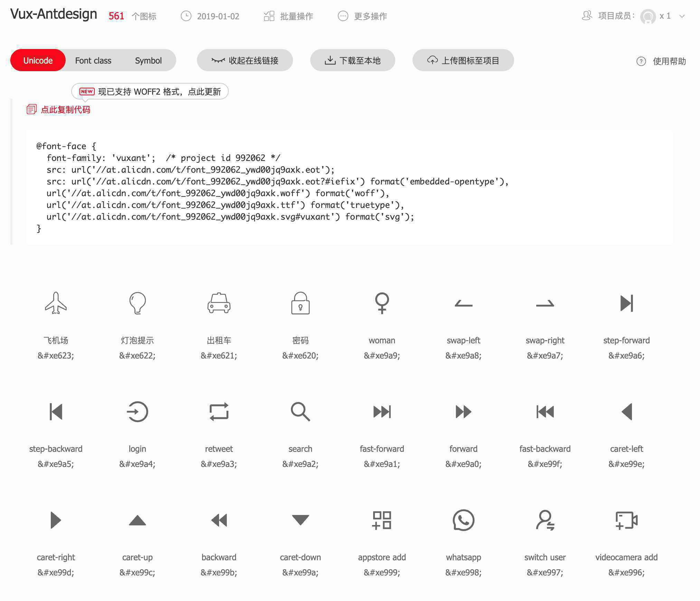Open 批量操作 batch operations
The width and height of the screenshot is (700, 601).
[x=288, y=16]
